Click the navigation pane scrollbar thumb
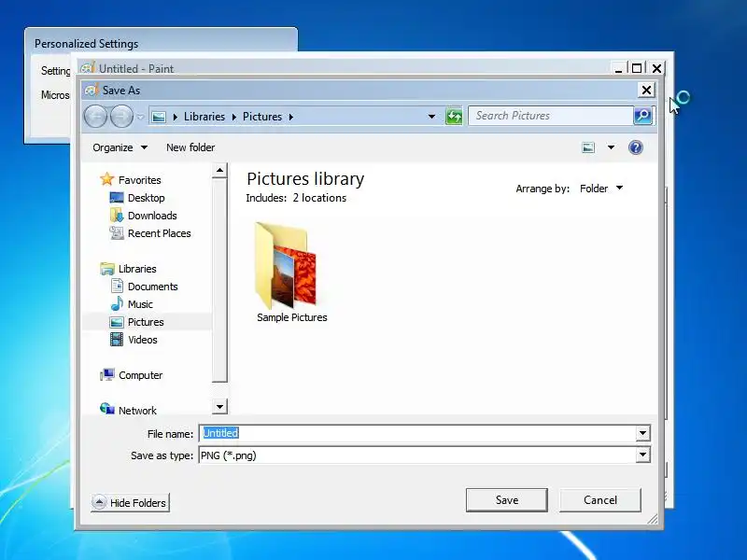747x560 pixels. click(219, 280)
